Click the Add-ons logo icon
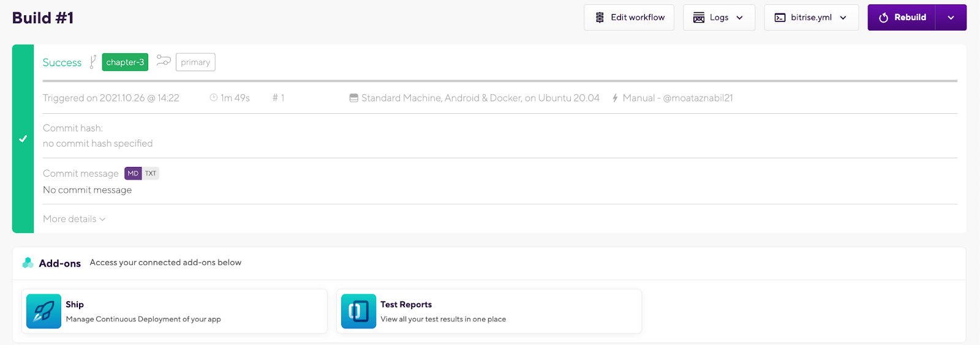Screen dimensions: 980x345 [x=28, y=263]
